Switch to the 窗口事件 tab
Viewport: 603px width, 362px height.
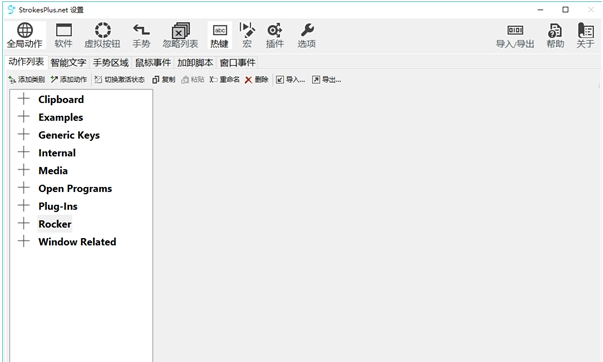pos(238,62)
